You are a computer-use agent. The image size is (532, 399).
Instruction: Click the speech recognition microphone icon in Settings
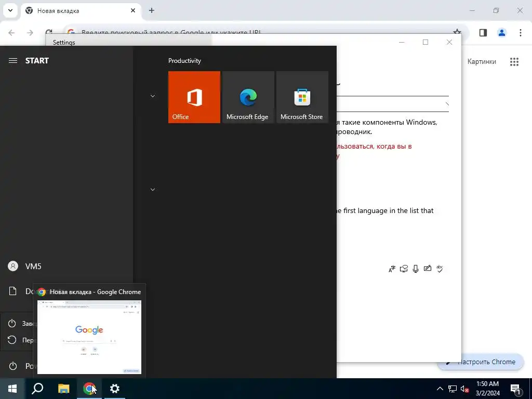pos(416,269)
